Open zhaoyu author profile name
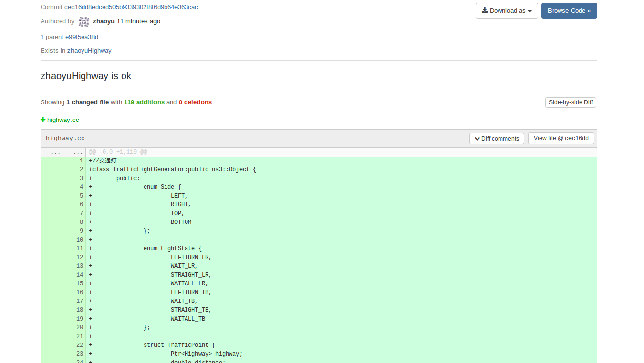 pos(104,21)
